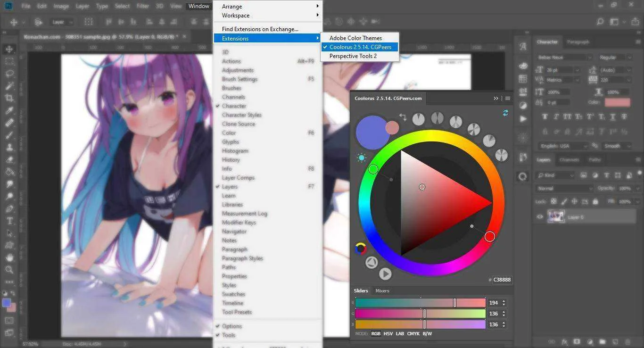The width and height of the screenshot is (644, 348).
Task: Select the Crop tool
Action: (9, 98)
